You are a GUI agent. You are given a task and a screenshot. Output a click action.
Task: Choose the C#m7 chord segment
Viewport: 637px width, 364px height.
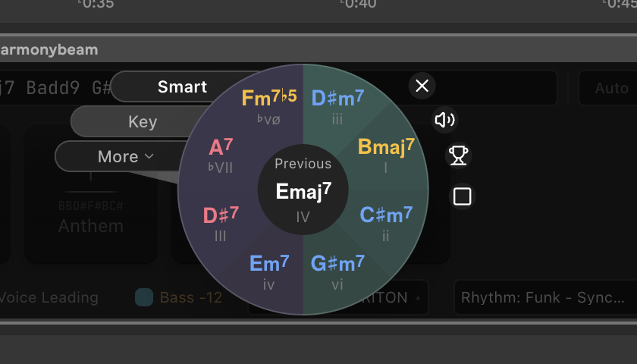[386, 223]
